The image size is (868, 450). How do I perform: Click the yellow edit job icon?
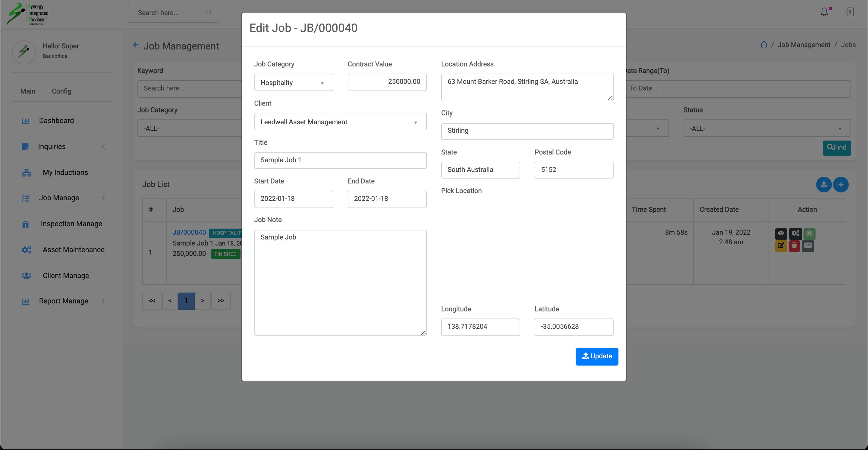pyautogui.click(x=781, y=246)
